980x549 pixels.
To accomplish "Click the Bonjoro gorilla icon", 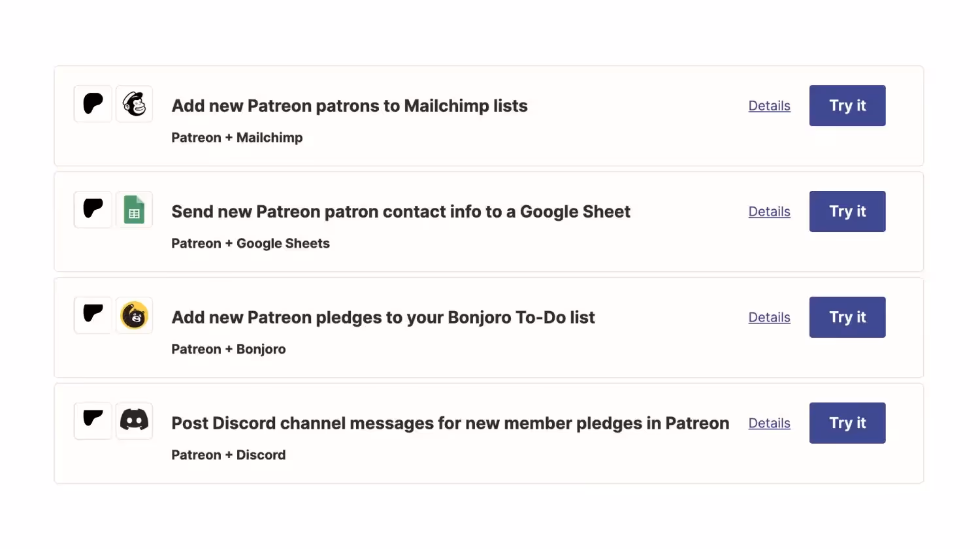I will point(134,315).
